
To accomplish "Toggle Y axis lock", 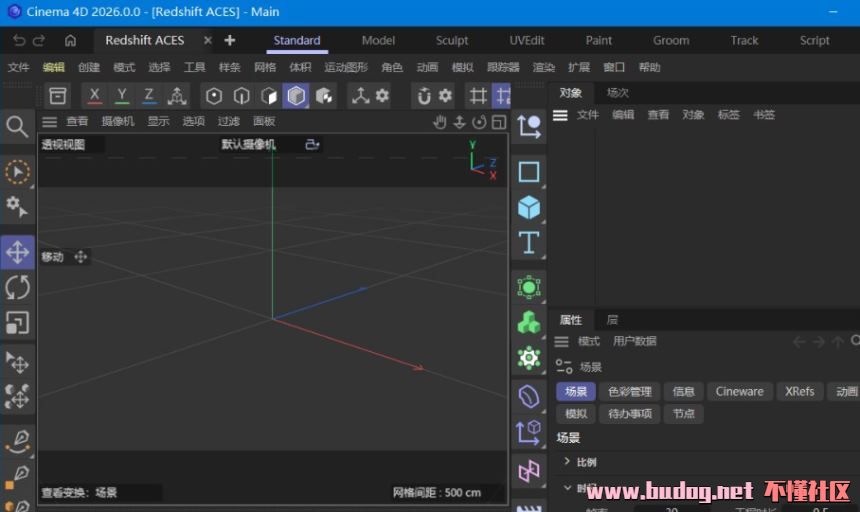I will coord(122,96).
